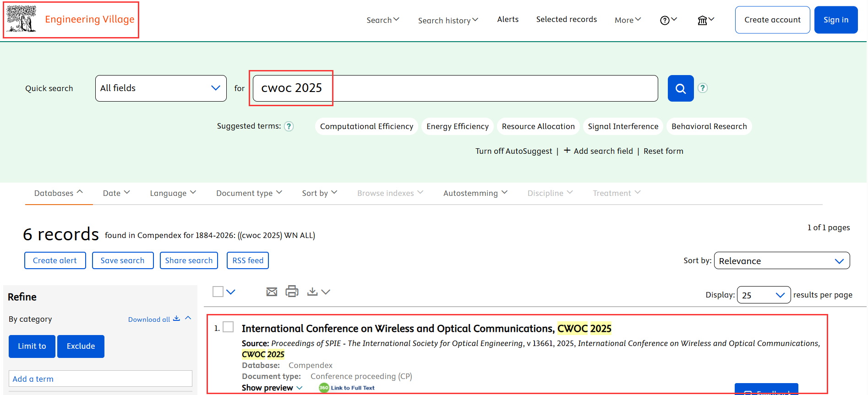This screenshot has width=868, height=395.
Task: Open the Document type filter tab
Action: (249, 193)
